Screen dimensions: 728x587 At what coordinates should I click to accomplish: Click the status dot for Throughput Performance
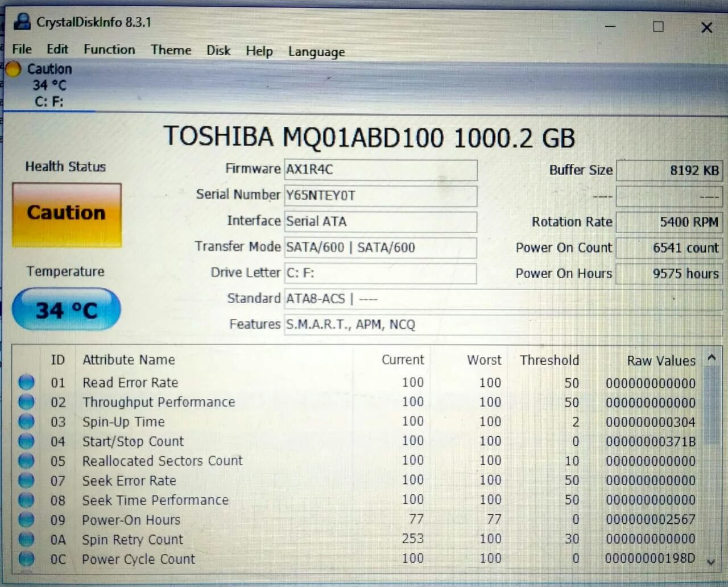(x=26, y=402)
